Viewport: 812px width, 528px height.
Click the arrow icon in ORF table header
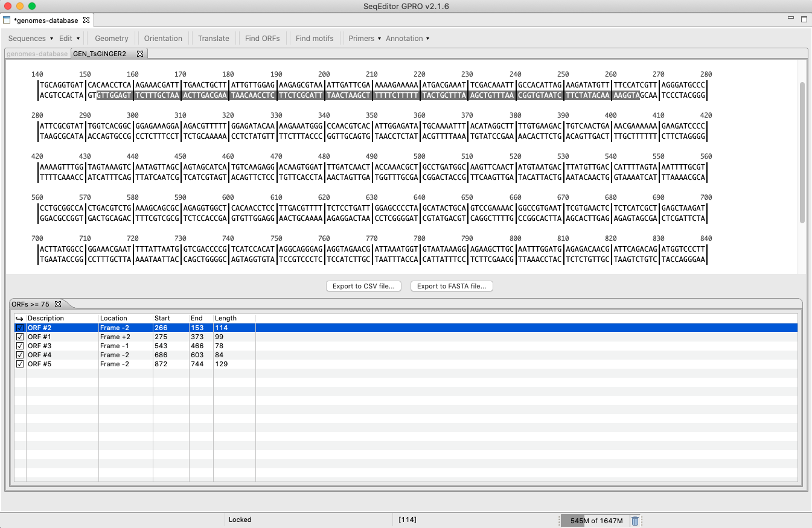point(19,318)
